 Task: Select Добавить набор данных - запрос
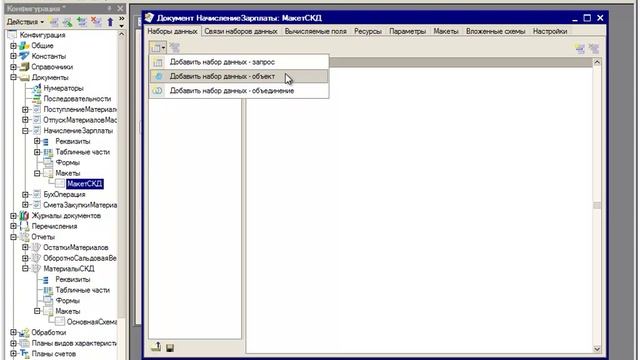(x=239, y=62)
